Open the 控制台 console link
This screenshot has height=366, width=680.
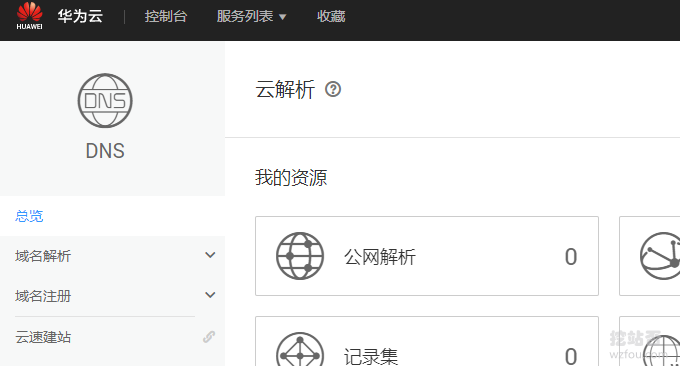tap(166, 16)
